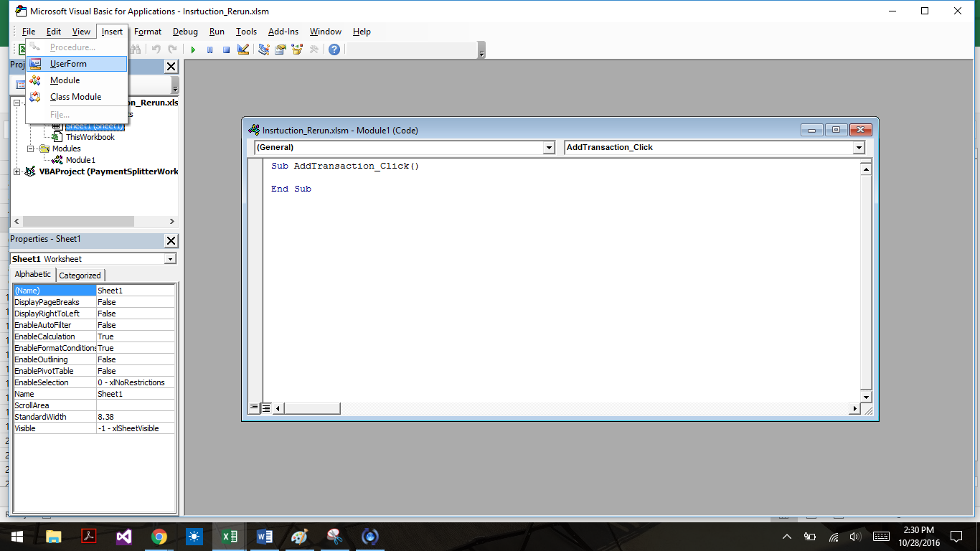
Task: Open the Debug menu
Action: 185,32
